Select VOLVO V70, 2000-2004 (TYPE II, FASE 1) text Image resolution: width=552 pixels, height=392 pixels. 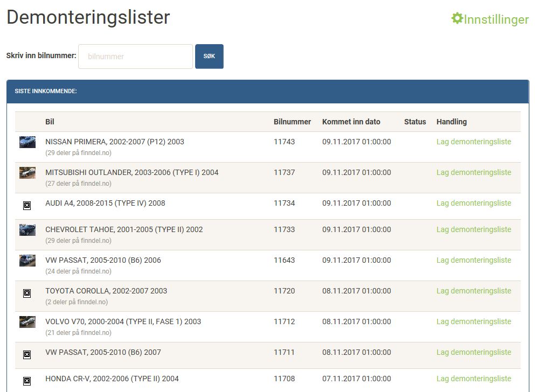click(x=114, y=321)
